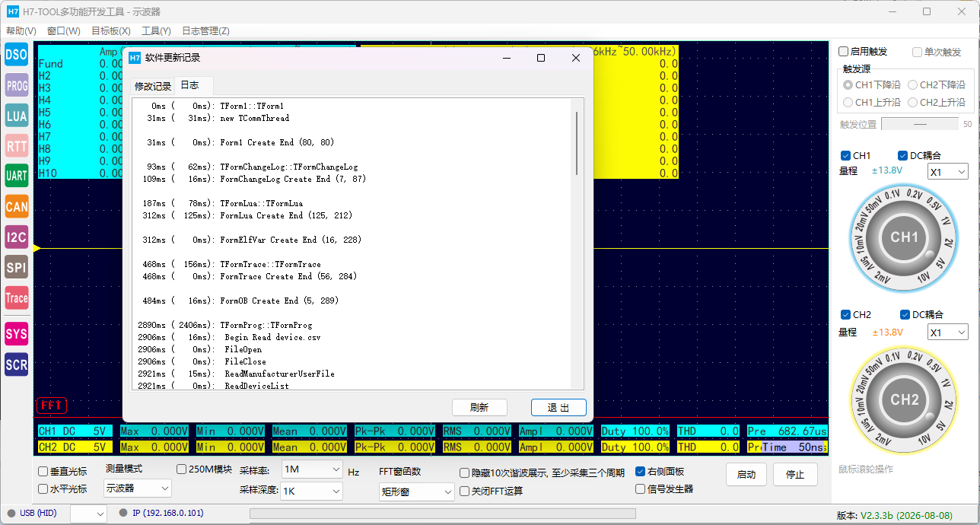Open the Trace sidebar icon

16,297
